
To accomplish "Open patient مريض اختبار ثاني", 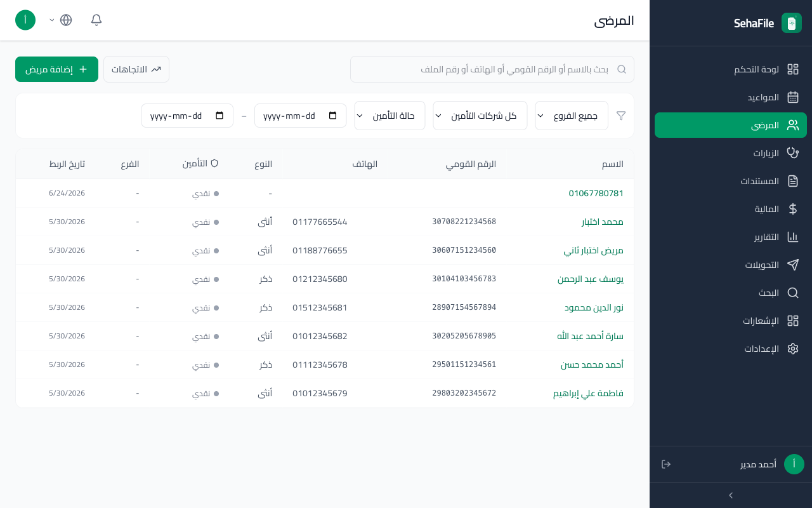I will pyautogui.click(x=594, y=250).
